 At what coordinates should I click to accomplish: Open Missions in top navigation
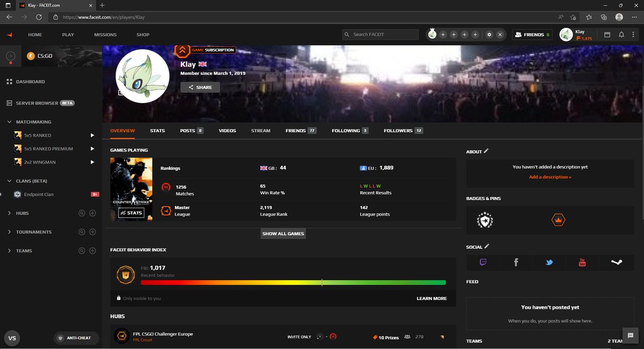point(105,34)
